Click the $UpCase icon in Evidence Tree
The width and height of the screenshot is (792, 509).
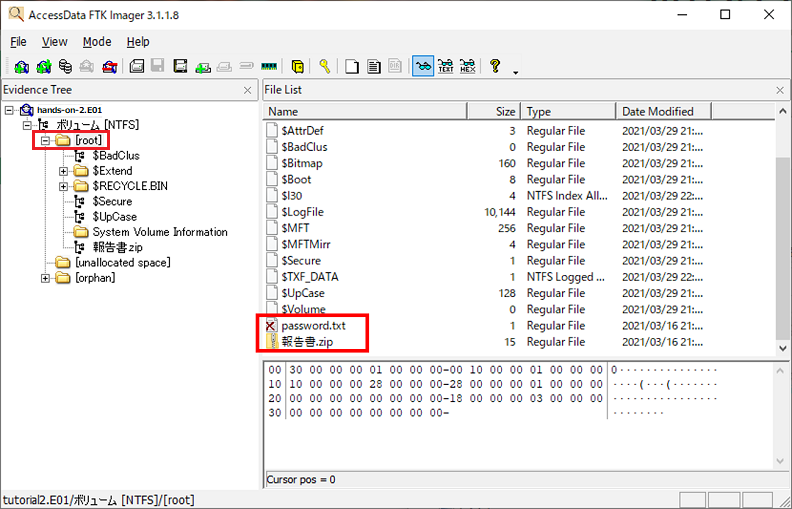coord(79,217)
